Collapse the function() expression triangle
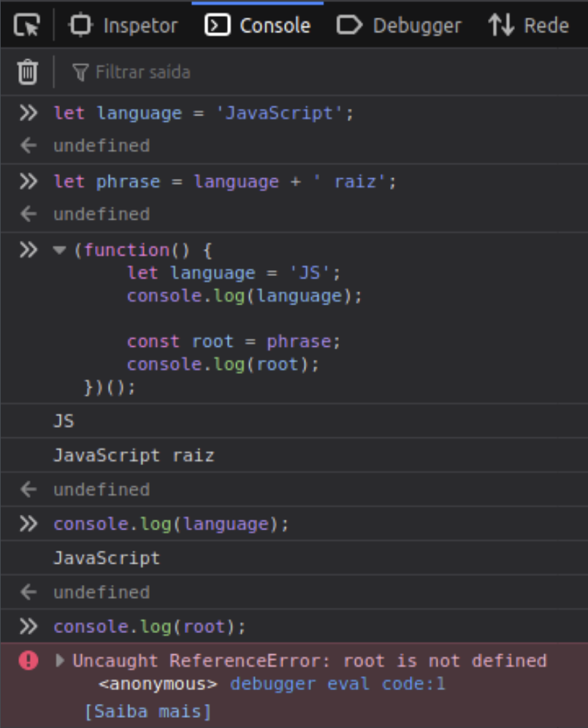The image size is (588, 728). (58, 249)
